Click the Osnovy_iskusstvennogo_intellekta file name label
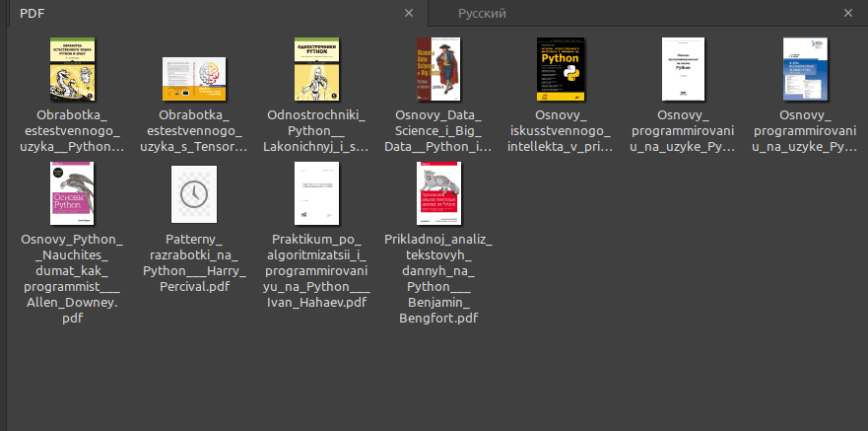Screen dimensions: 868x431 click(560, 131)
